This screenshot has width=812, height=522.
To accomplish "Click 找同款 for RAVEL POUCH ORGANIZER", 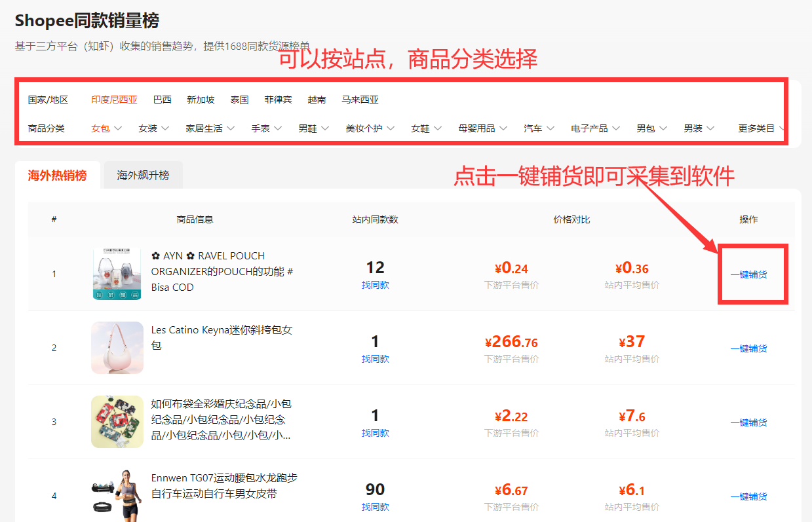I will point(376,285).
